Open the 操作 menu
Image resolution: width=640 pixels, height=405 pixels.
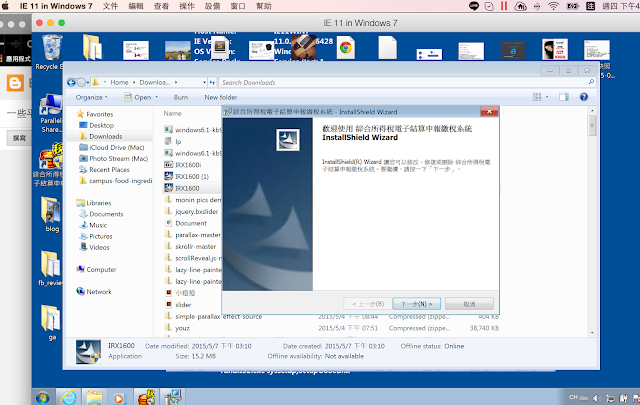coord(187,6)
